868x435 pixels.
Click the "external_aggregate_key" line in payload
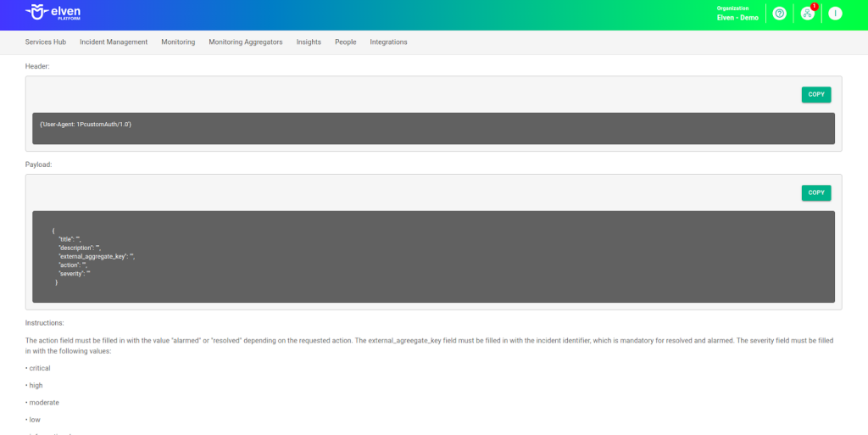(96, 256)
